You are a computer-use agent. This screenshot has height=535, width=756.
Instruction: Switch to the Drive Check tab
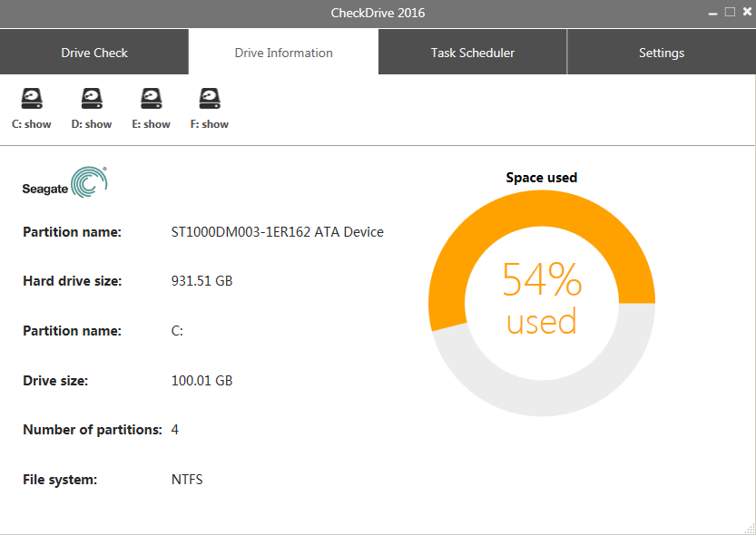coord(94,53)
